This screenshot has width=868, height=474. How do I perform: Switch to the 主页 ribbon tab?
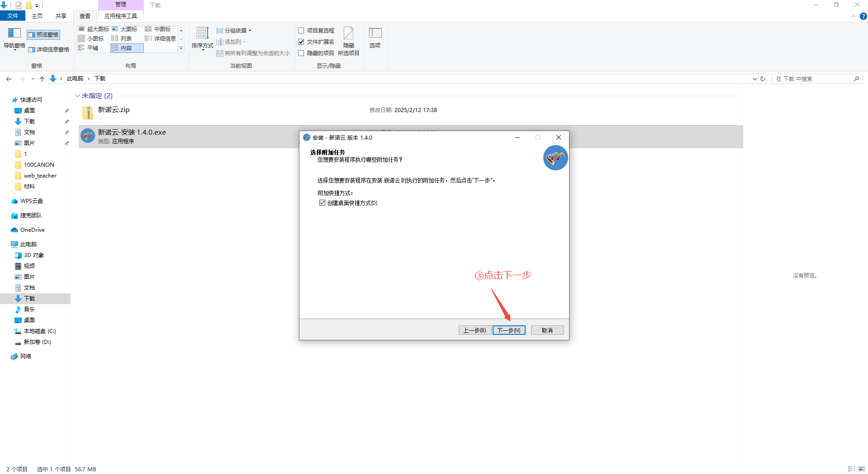click(37, 16)
